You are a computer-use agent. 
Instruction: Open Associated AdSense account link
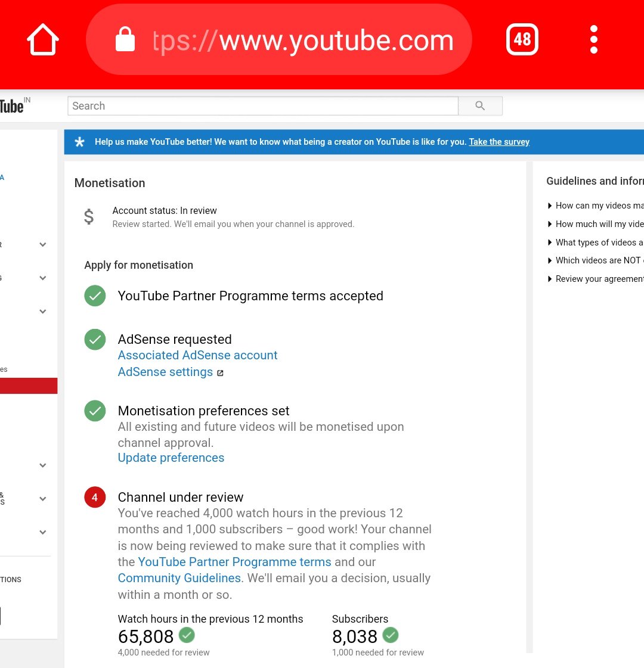(198, 355)
